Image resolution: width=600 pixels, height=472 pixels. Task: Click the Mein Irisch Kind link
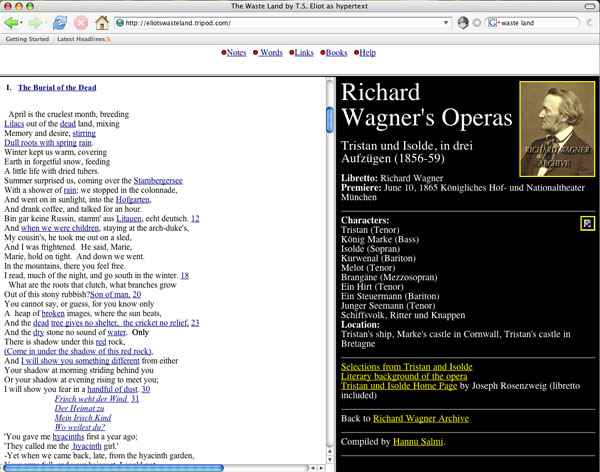click(x=83, y=418)
